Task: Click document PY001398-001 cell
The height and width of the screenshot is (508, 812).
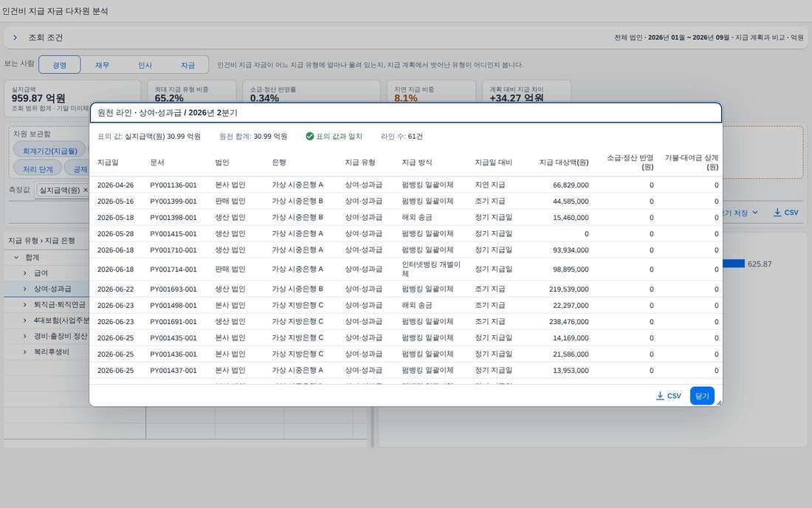Action: 173,218
